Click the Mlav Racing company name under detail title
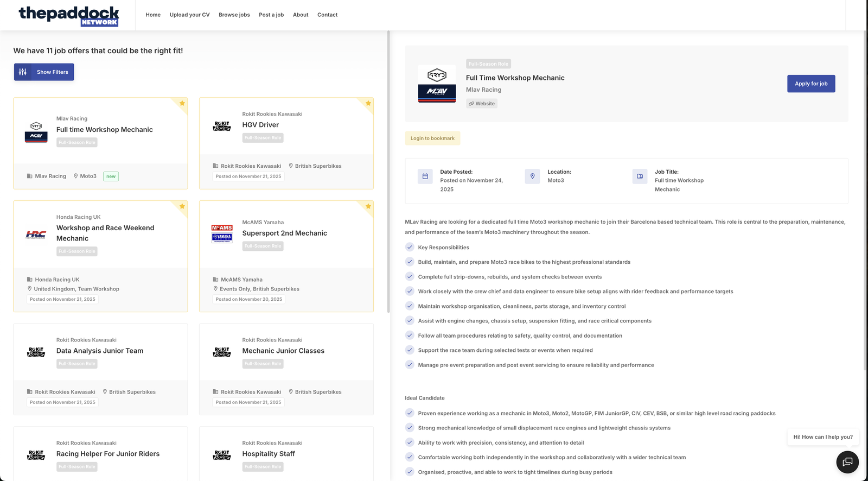 point(483,90)
